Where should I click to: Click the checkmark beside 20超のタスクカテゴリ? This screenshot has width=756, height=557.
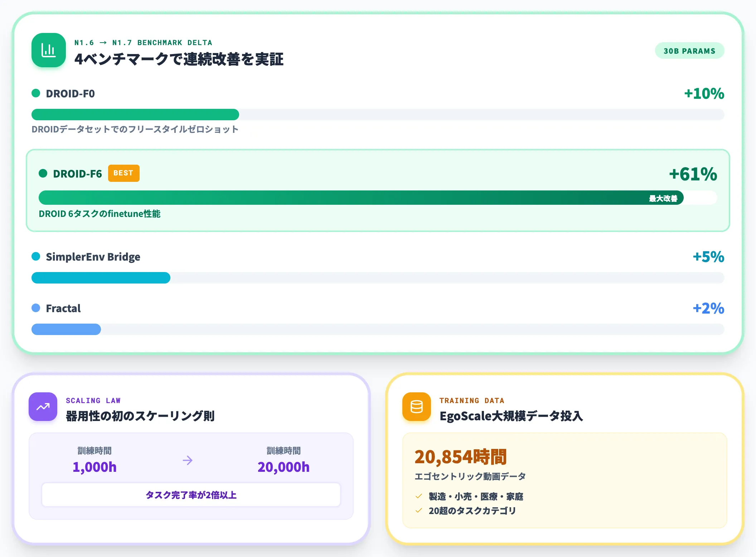coord(418,510)
